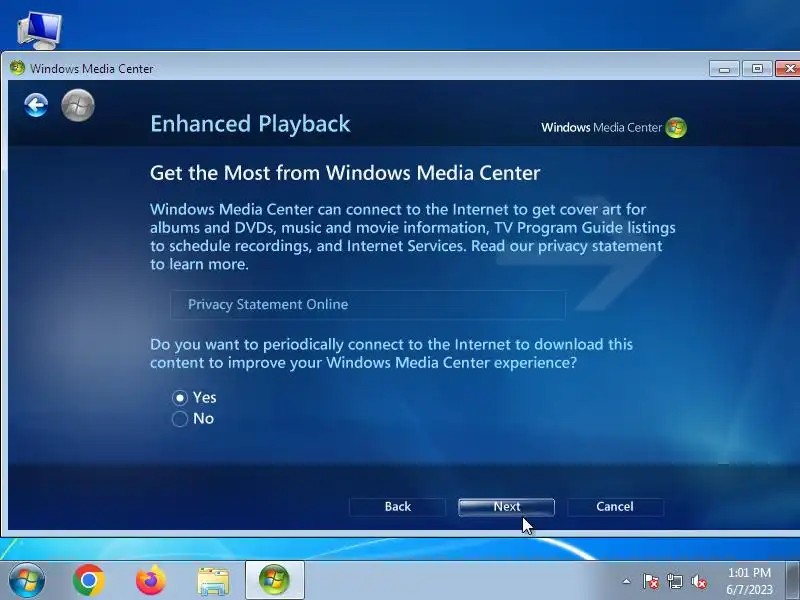Viewport: 800px width, 600px height.
Task: Click the muted volume tray icon
Action: point(698,581)
